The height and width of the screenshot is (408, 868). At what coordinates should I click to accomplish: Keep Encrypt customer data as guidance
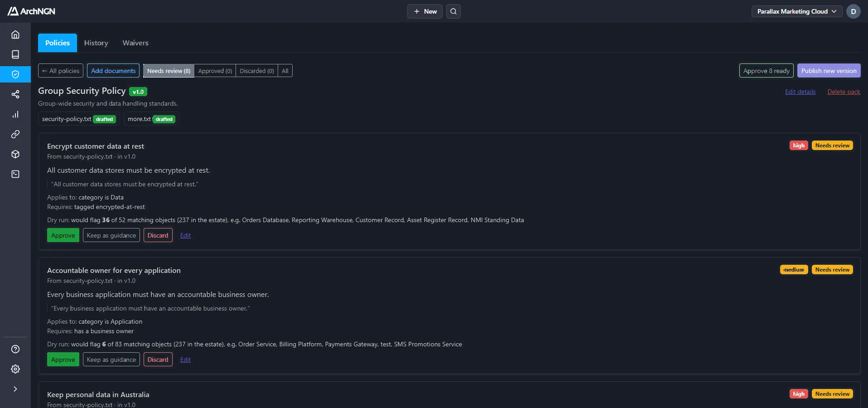tap(111, 235)
